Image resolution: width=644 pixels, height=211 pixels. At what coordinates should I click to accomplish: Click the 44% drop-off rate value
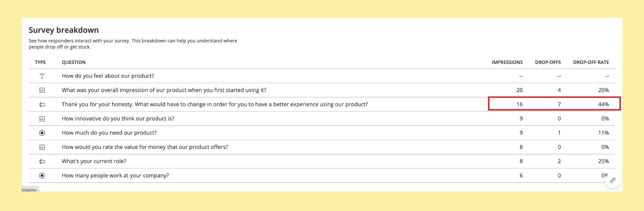tap(603, 104)
